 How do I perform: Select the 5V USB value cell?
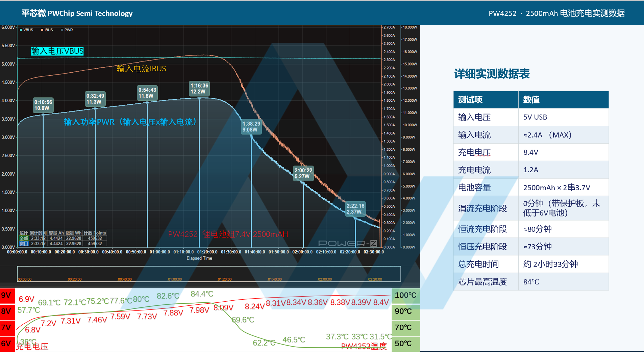tap(564, 117)
